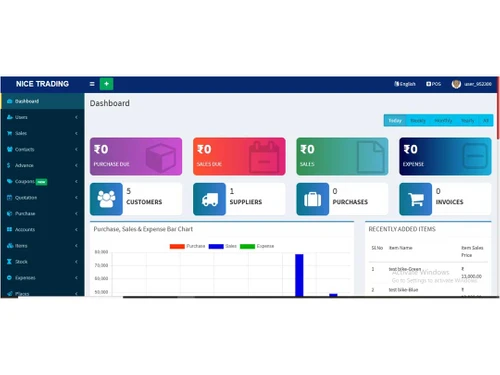Open the Suppliers count label
This screenshot has width=500, height=375.
click(x=246, y=202)
